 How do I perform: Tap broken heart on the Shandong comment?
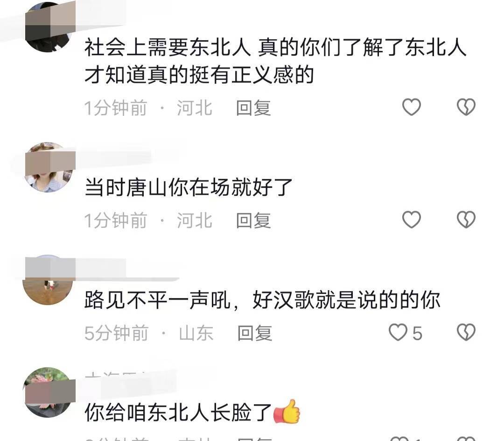(x=466, y=333)
